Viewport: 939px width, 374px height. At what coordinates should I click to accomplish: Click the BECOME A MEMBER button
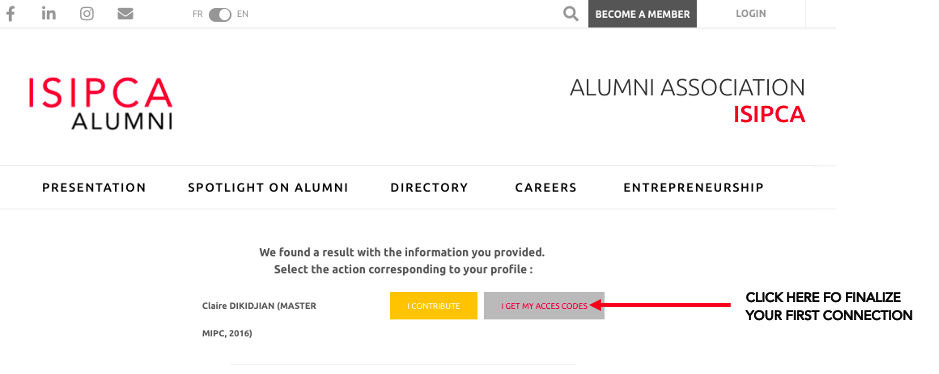tap(642, 14)
